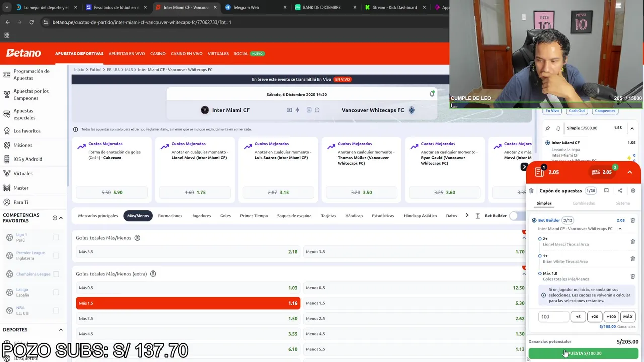Go to the MLS breadcrumb
This screenshot has height=362, width=644.
pos(129,70)
